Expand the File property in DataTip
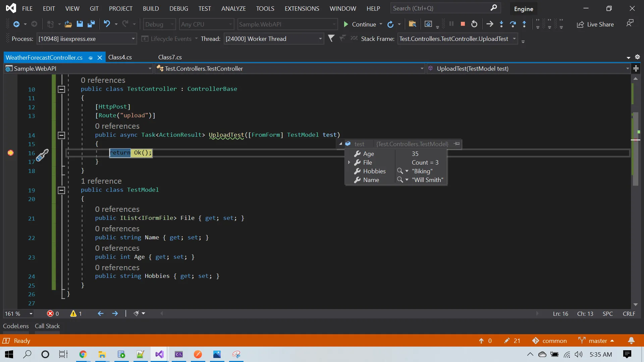The height and width of the screenshot is (362, 644). click(349, 162)
